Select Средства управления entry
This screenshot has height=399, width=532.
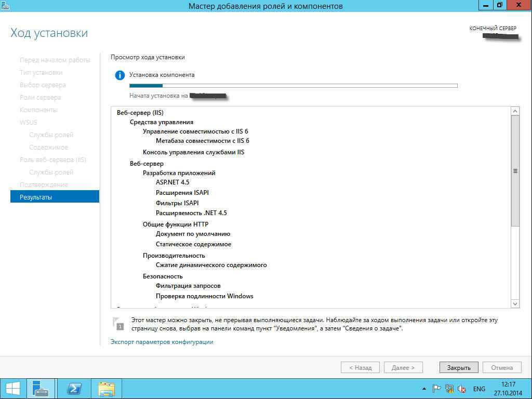(x=162, y=122)
